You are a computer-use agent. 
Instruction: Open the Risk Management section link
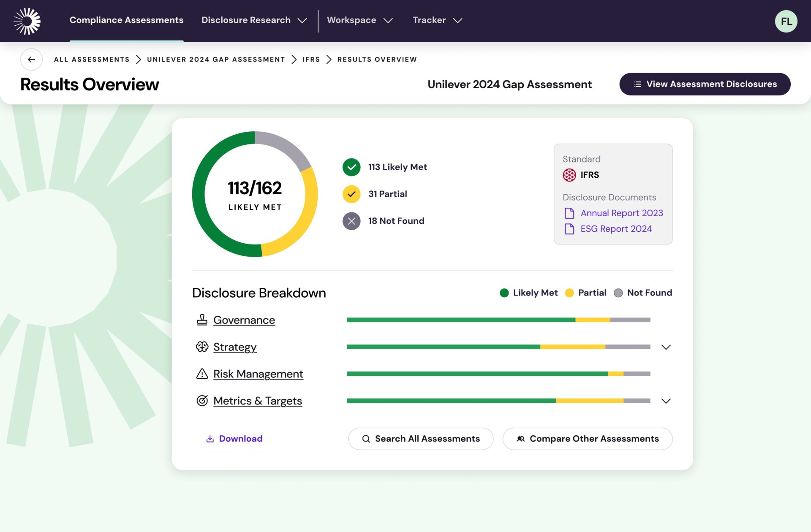[x=258, y=374]
